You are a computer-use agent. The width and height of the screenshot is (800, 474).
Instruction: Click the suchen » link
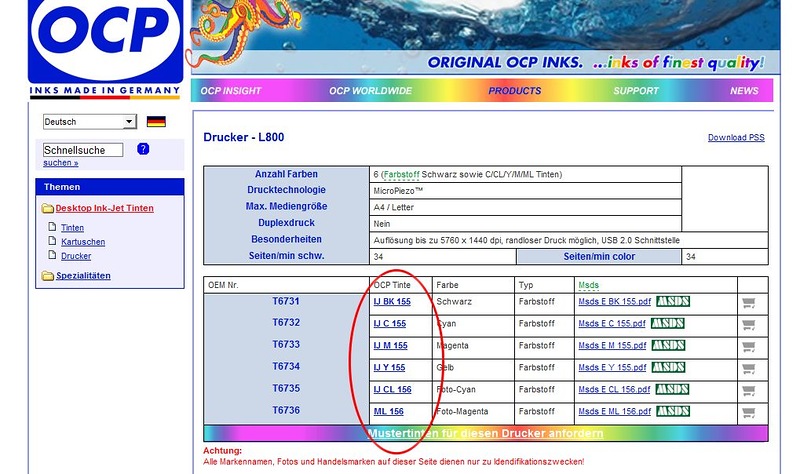point(61,163)
